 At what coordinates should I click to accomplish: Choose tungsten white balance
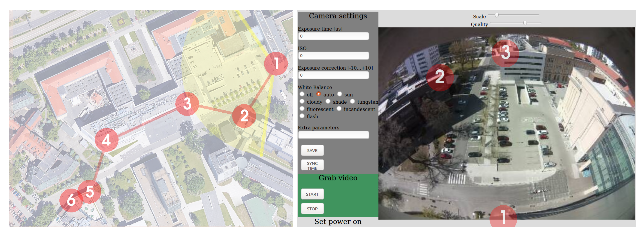tap(352, 102)
